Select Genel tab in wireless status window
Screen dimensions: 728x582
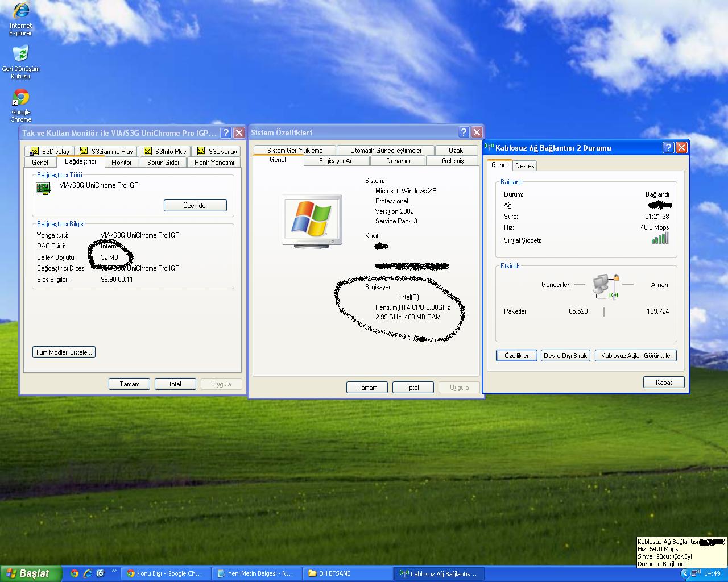(499, 165)
